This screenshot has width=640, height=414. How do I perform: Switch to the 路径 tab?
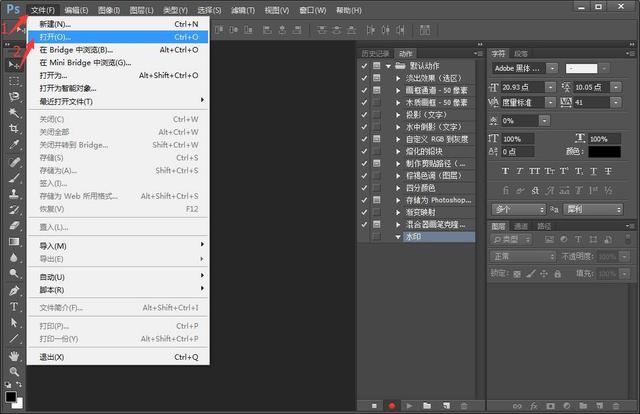click(544, 226)
